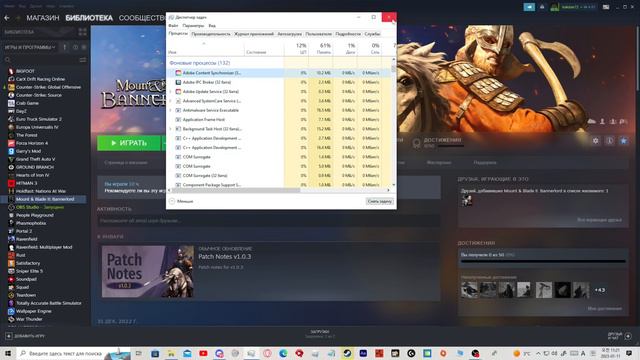Switch to Автозагрузка tab in Task Manager
This screenshot has width=640, height=360.
coord(289,34)
